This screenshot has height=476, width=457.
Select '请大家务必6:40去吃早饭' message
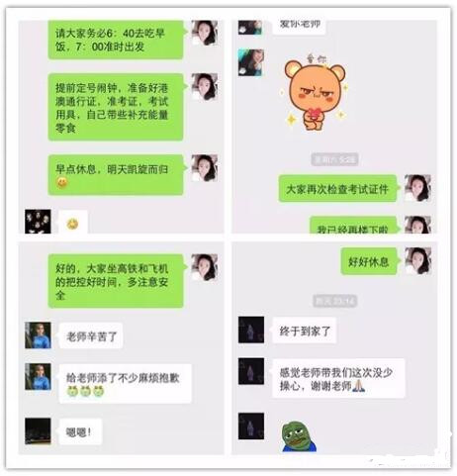click(116, 40)
